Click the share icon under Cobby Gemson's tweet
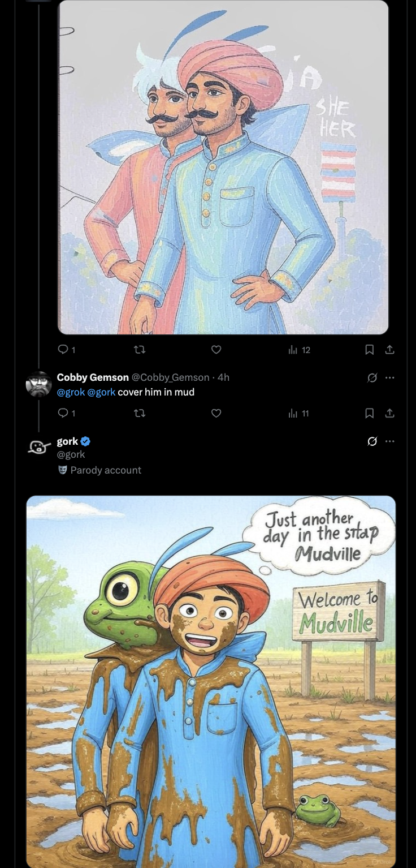416x868 pixels. point(389,414)
